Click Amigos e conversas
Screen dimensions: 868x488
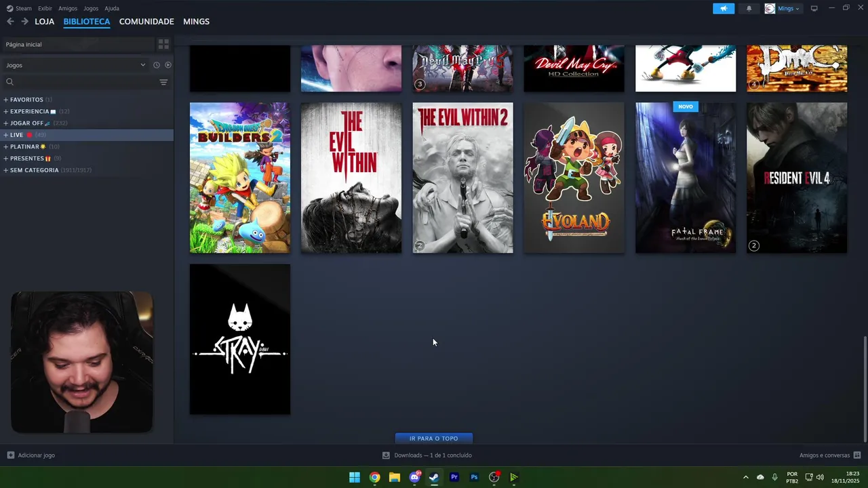tap(825, 455)
